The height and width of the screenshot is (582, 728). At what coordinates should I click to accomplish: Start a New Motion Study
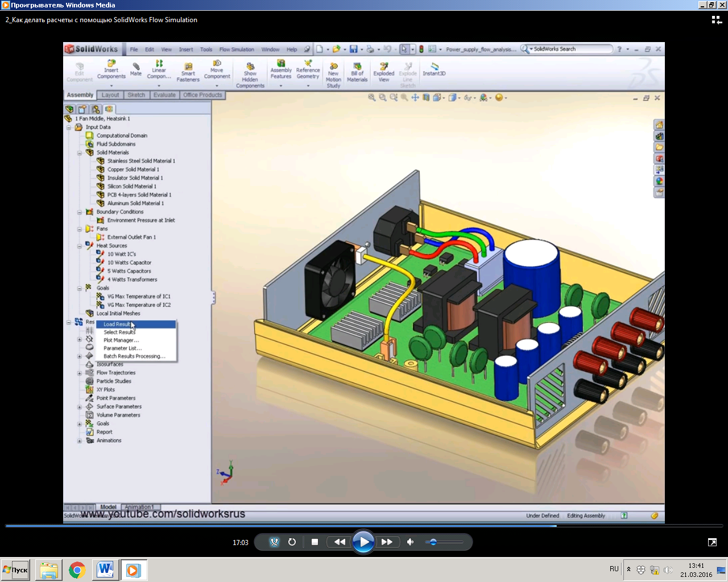pyautogui.click(x=334, y=76)
